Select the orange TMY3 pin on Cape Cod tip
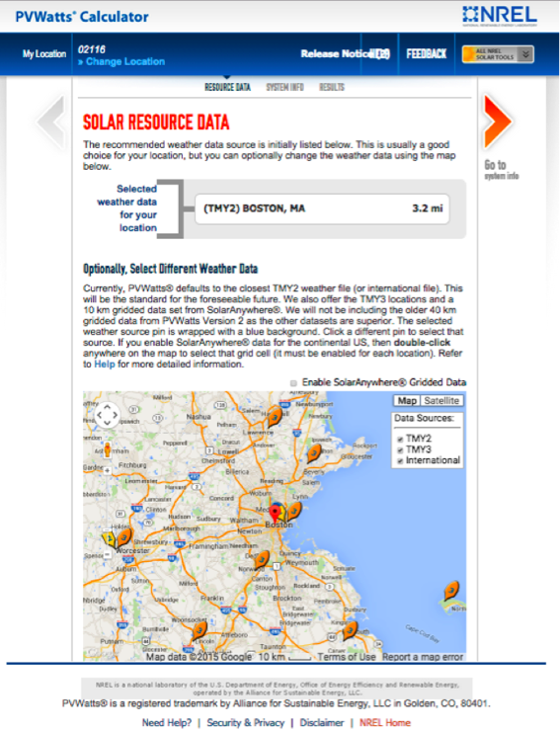The height and width of the screenshot is (731, 560). point(451,590)
